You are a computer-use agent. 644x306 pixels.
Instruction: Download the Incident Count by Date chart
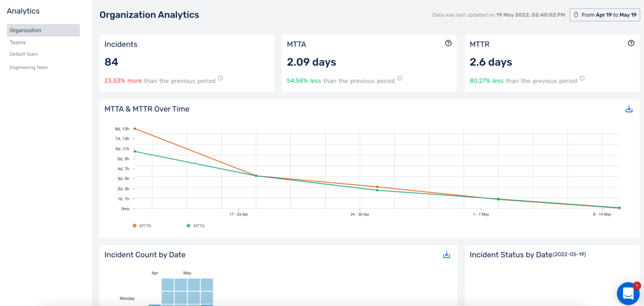(446, 255)
